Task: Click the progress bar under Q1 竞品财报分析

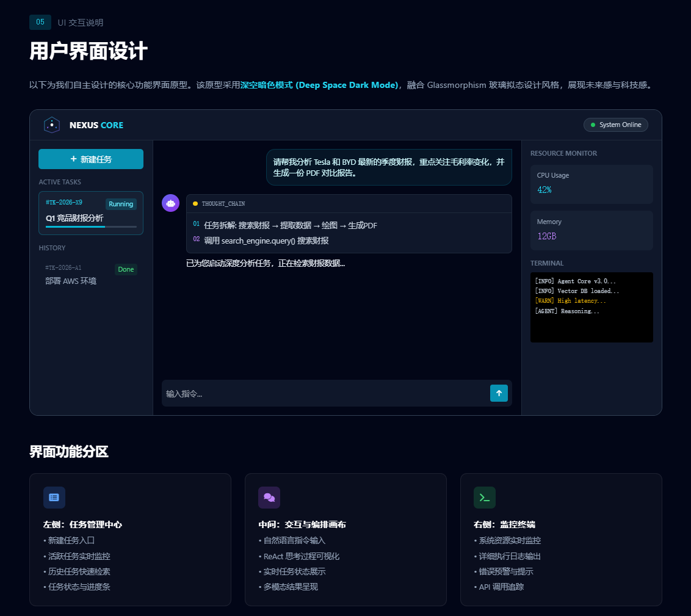Action: pos(90,228)
